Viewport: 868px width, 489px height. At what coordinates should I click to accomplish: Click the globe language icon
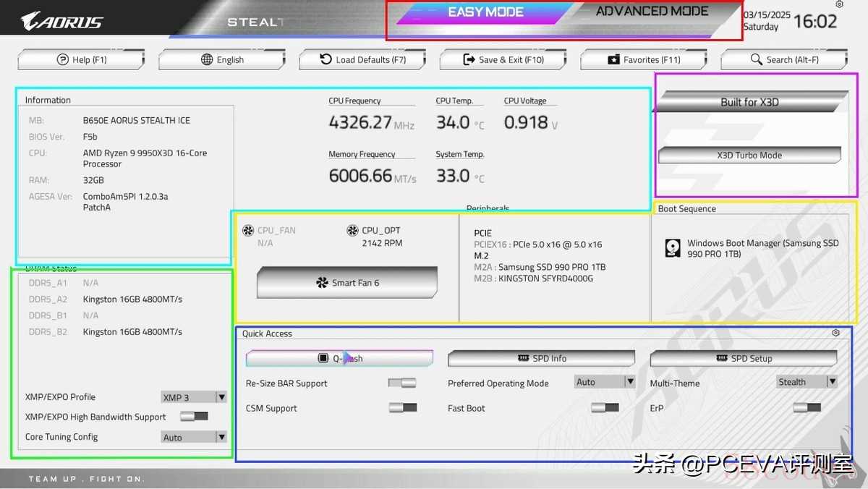point(207,60)
